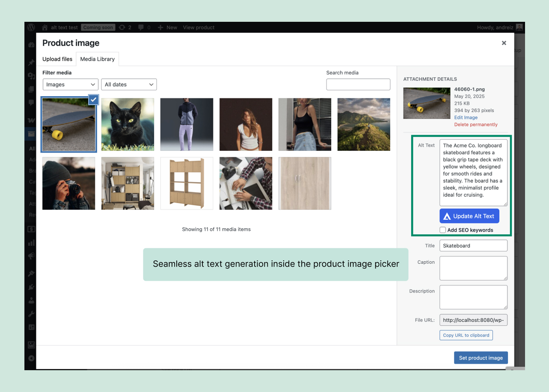Screen dimensions: 549x392
Task: Deselect the skateboard image via its checkmark
Action: [93, 100]
